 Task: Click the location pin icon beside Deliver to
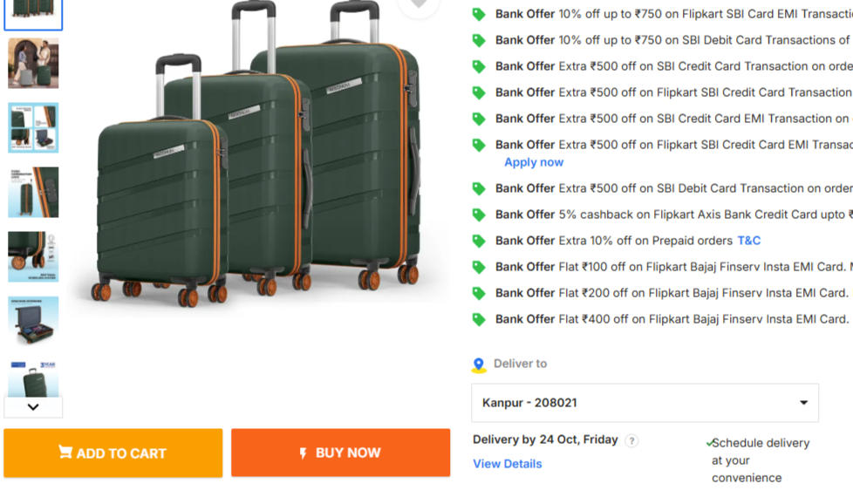[x=478, y=364]
